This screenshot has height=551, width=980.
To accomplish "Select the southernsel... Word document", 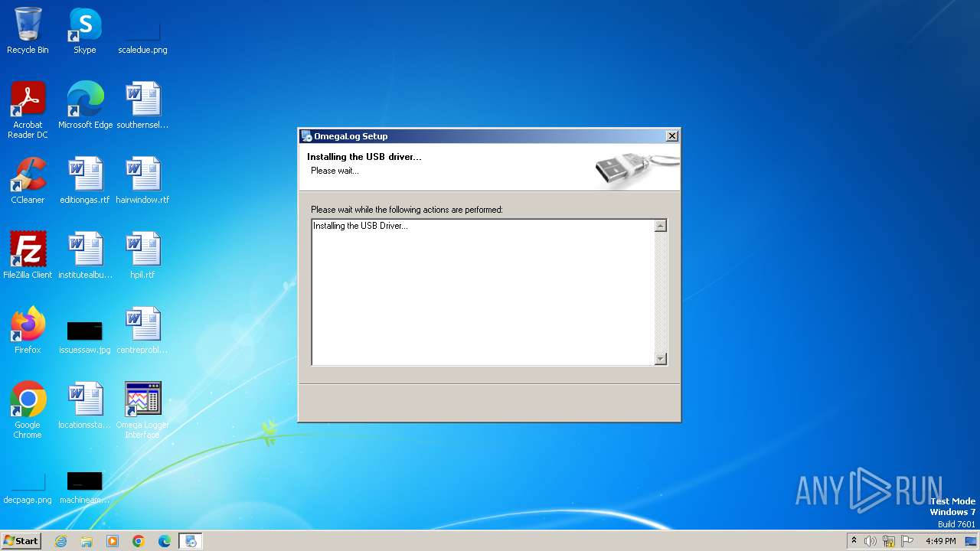I will pos(142,106).
